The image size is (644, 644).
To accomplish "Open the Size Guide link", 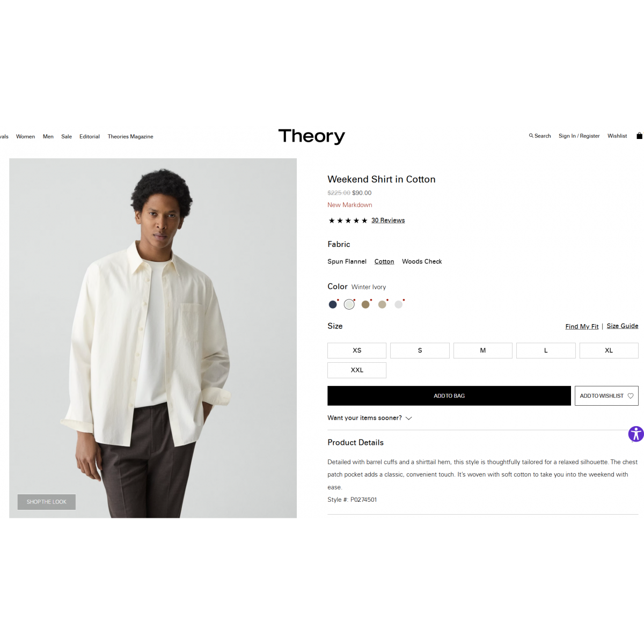I will point(623,326).
